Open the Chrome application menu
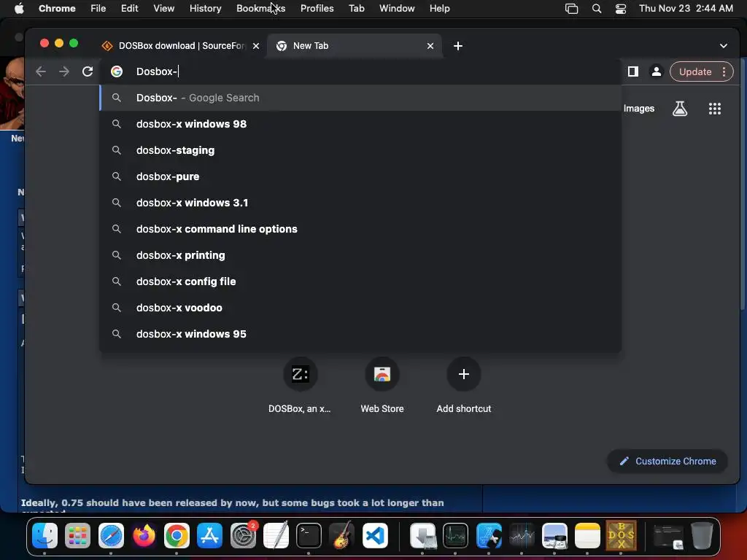The image size is (747, 560). tap(57, 8)
